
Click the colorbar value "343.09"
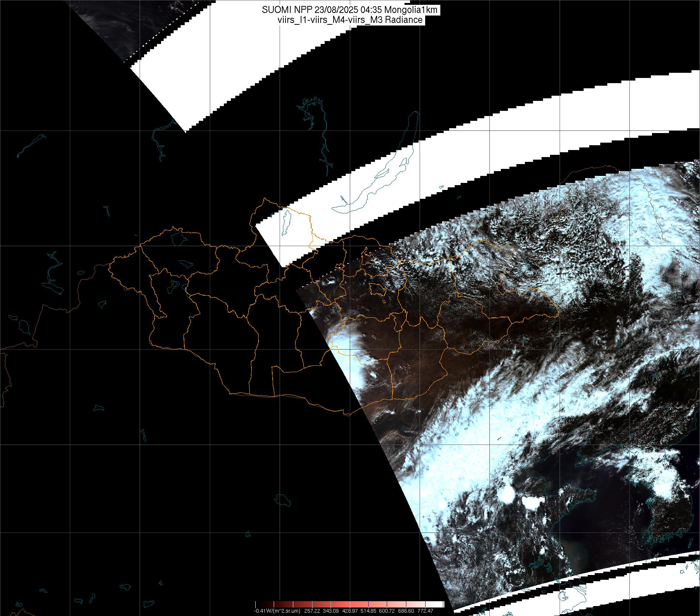(x=331, y=611)
